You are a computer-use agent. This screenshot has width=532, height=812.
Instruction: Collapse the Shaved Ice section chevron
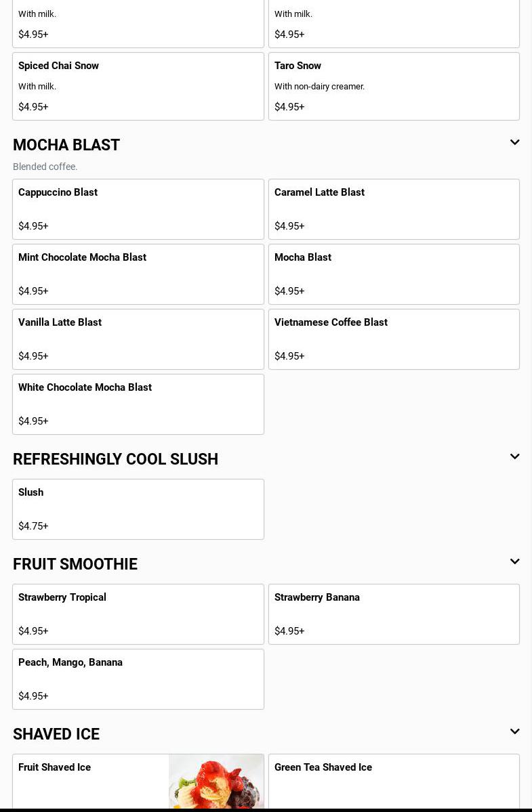514,732
